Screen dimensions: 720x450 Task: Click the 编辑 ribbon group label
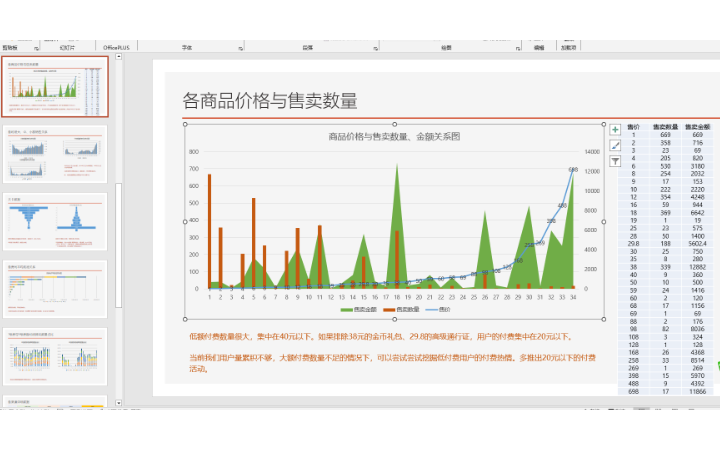click(539, 47)
